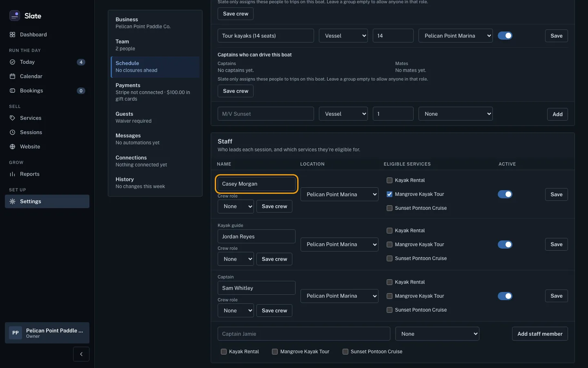Click the Settings gear icon

click(12, 202)
